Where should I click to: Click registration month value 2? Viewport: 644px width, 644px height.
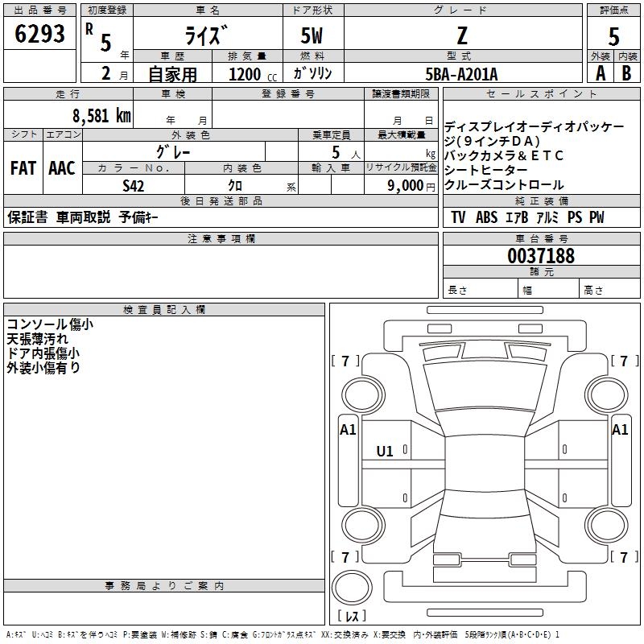click(x=106, y=73)
